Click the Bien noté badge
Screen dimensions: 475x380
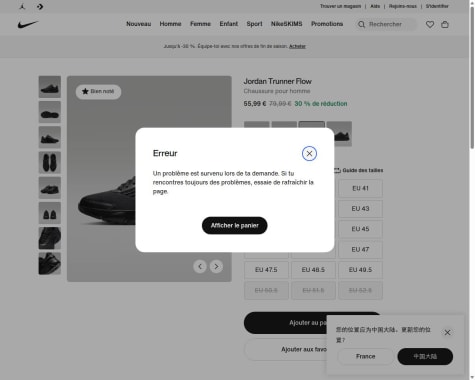(x=98, y=92)
